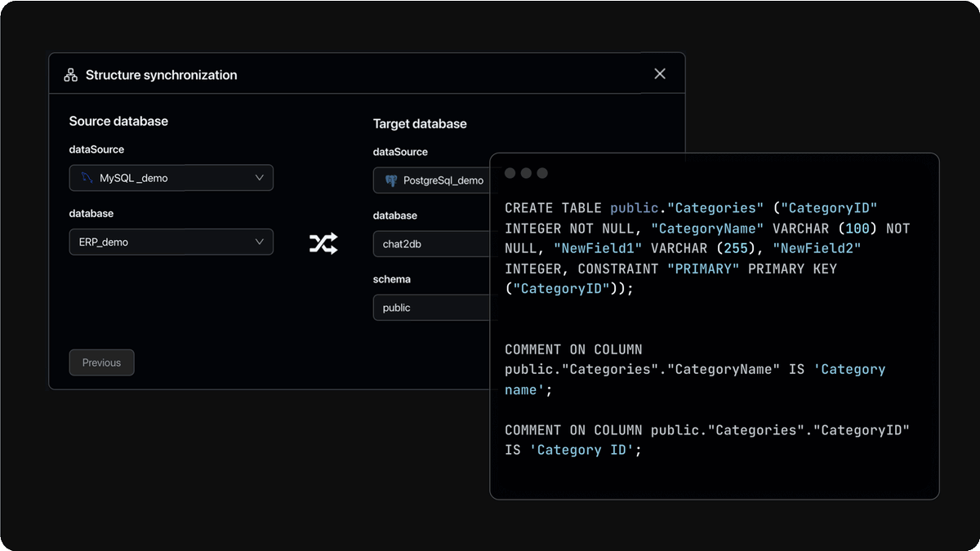Click the 'Category name' comment string
The width and height of the screenshot is (980, 551).
[x=695, y=380]
